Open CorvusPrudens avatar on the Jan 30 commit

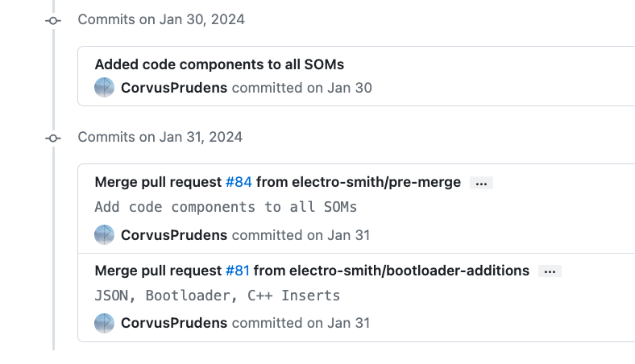click(105, 88)
